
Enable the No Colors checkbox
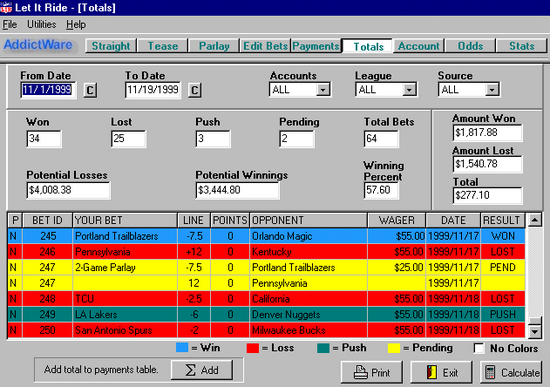pyautogui.click(x=478, y=348)
